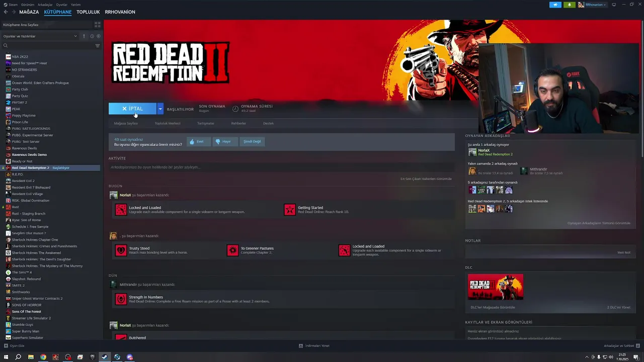Image resolution: width=644 pixels, height=362 pixels.
Task: Open Topluluk Merkezi link
Action: pyautogui.click(x=168, y=123)
